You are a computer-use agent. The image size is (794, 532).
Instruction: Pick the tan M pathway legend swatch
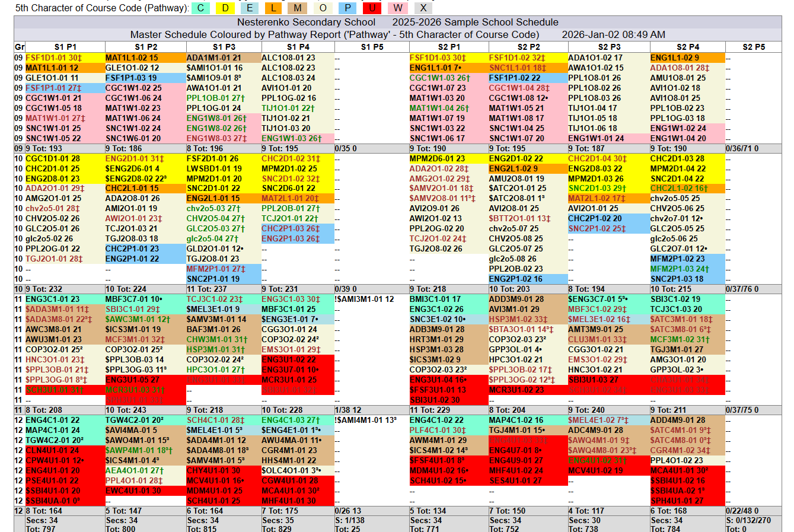tap(298, 8)
